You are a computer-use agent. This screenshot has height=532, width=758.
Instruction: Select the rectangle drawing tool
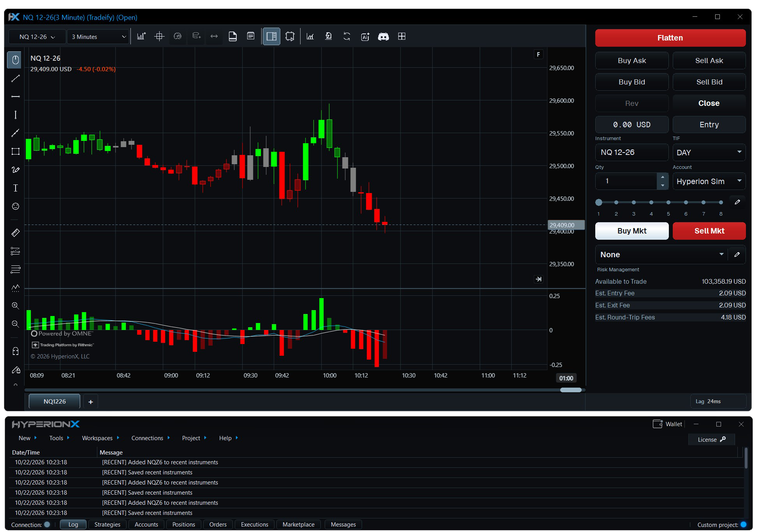(15, 151)
